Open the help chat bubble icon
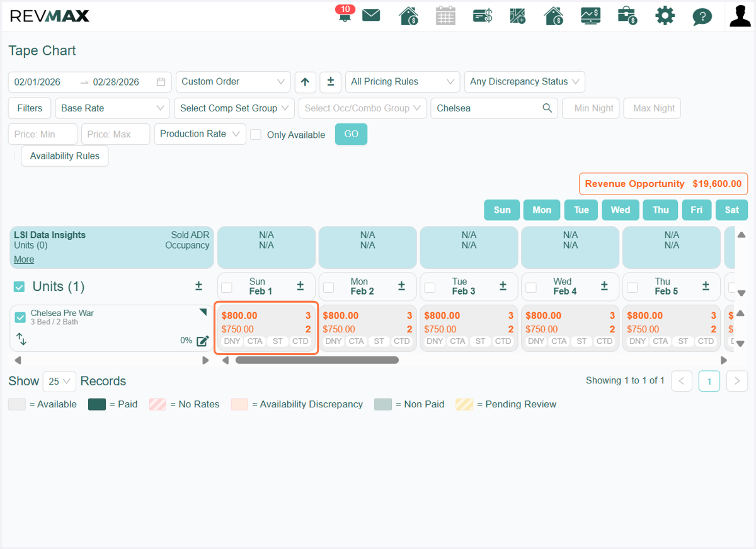Image resolution: width=756 pixels, height=549 pixels. tap(702, 16)
